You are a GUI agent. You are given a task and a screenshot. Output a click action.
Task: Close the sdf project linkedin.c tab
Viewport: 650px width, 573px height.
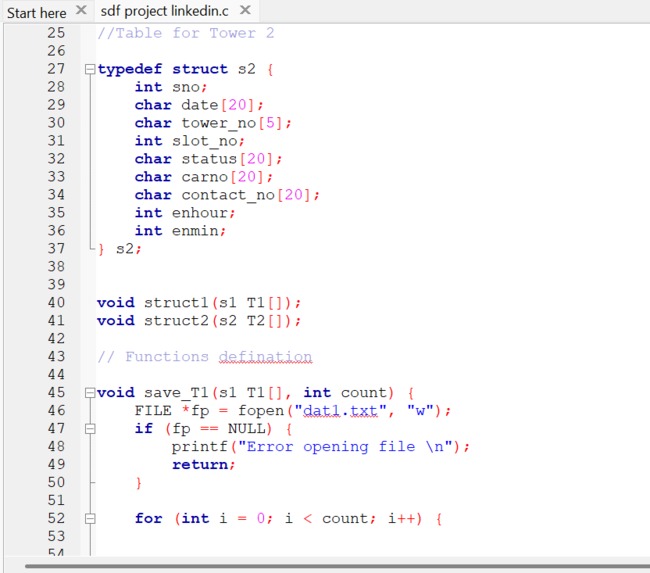tap(245, 10)
